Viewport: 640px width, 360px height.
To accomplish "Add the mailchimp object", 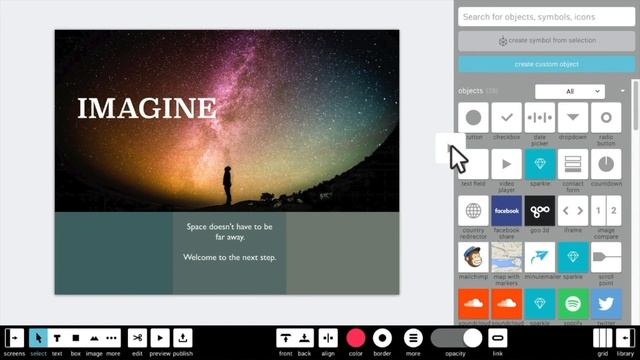I will pos(473,257).
